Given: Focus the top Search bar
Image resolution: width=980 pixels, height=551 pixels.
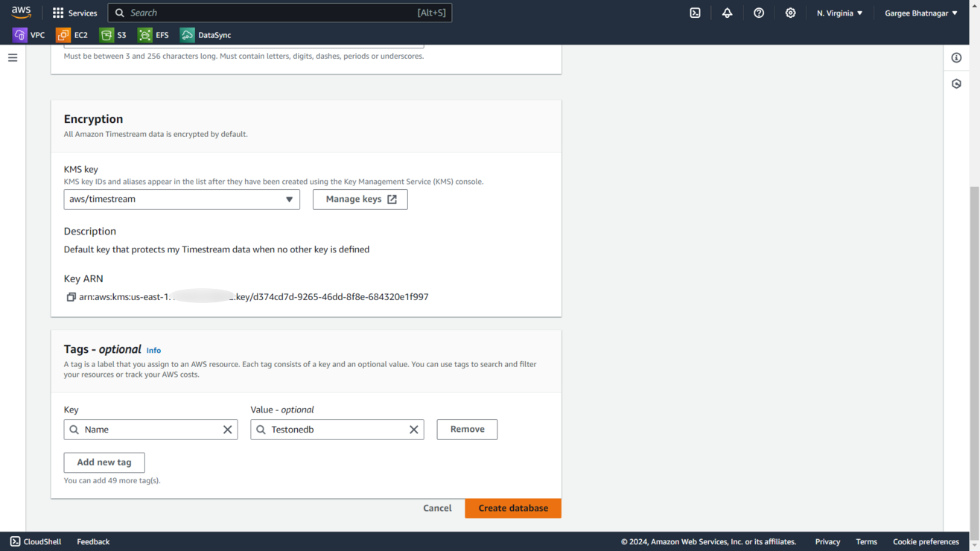Looking at the screenshot, I should (x=280, y=13).
